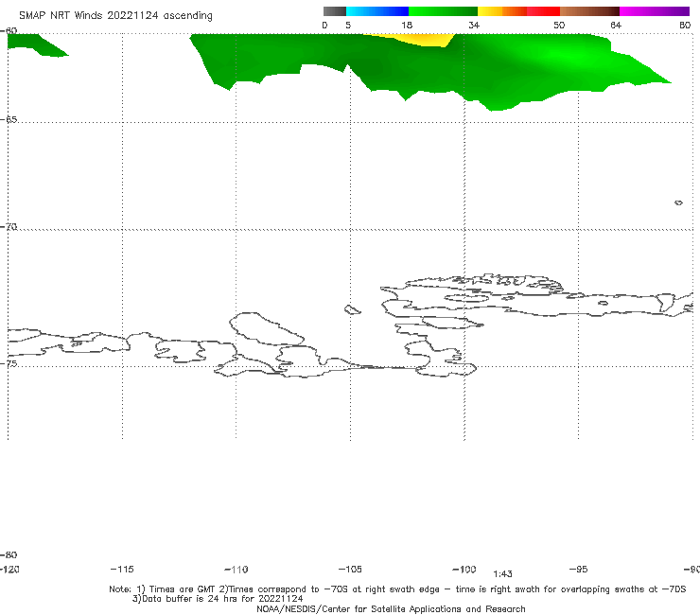Click the latitude label '-70'
The height and width of the screenshot is (615, 700).
9,227
